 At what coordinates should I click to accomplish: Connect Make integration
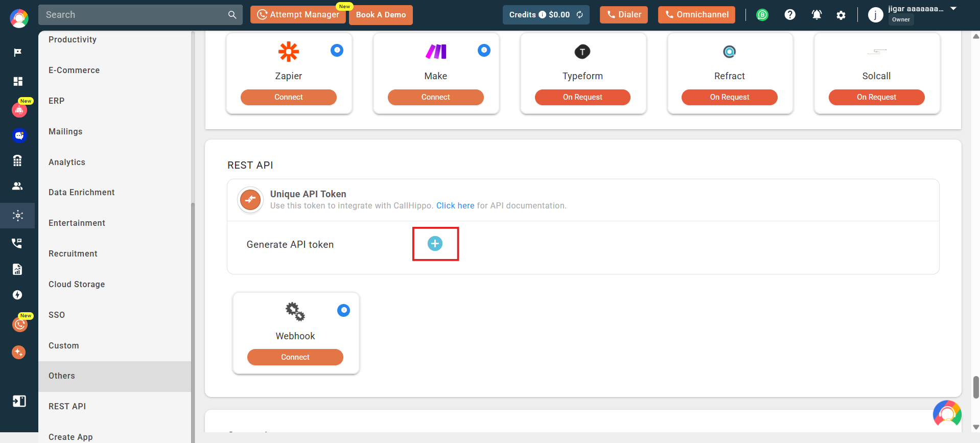click(436, 97)
